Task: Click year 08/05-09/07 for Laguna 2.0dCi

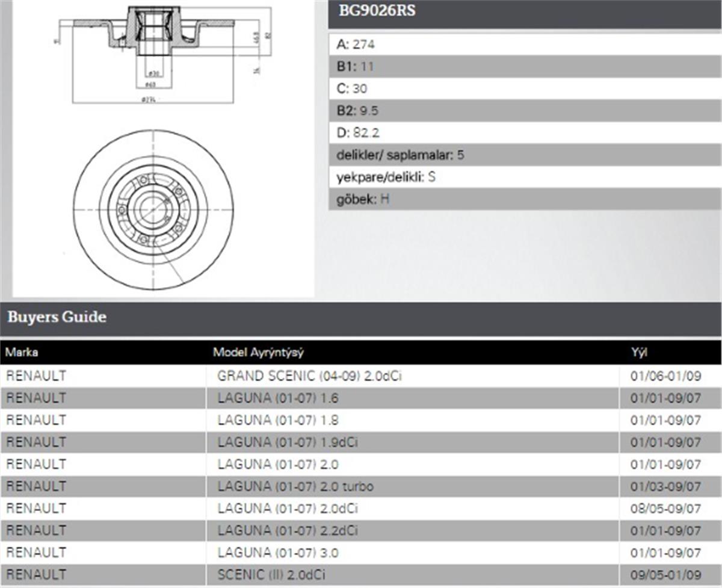Action: pos(665,509)
